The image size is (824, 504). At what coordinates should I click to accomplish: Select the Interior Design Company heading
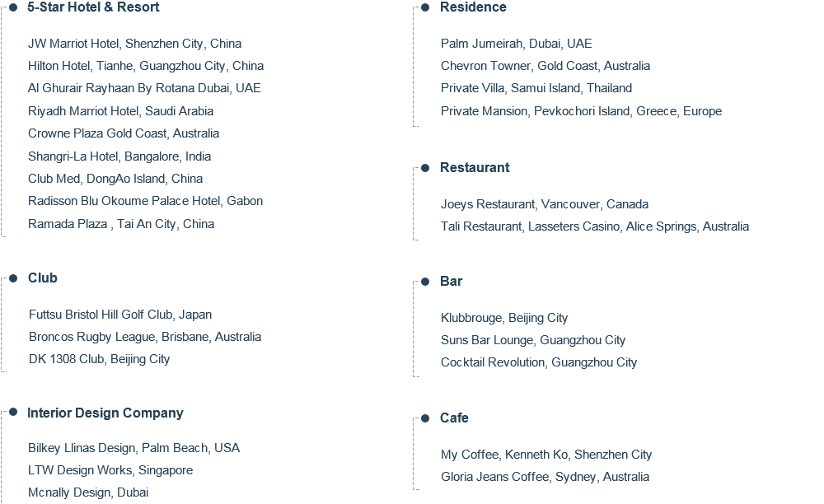tap(105, 413)
